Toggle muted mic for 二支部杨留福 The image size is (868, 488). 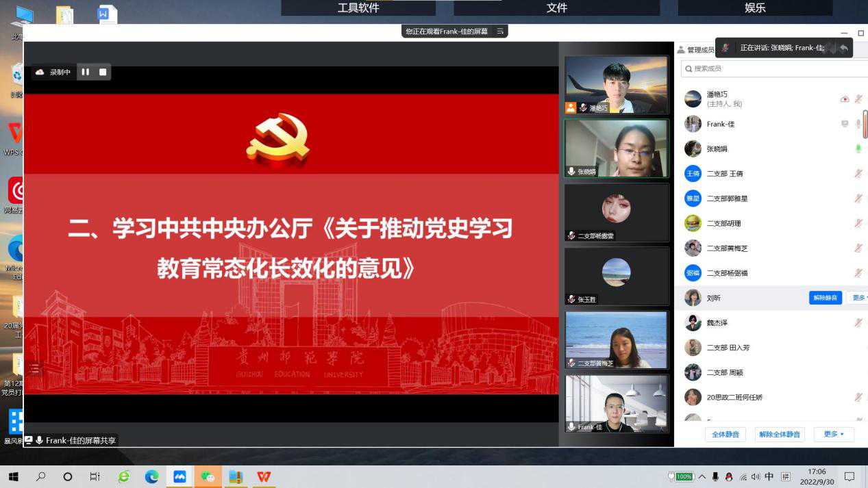(858, 273)
